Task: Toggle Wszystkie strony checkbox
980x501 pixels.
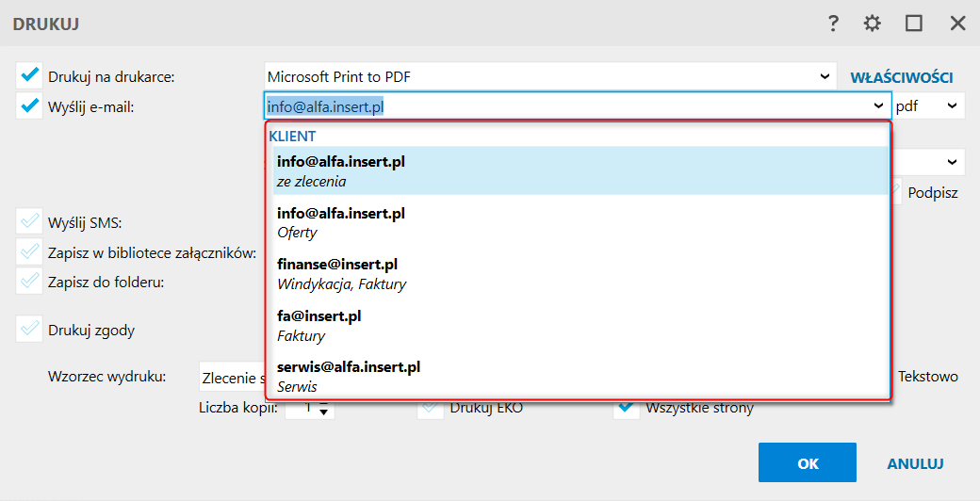Action: click(x=627, y=409)
